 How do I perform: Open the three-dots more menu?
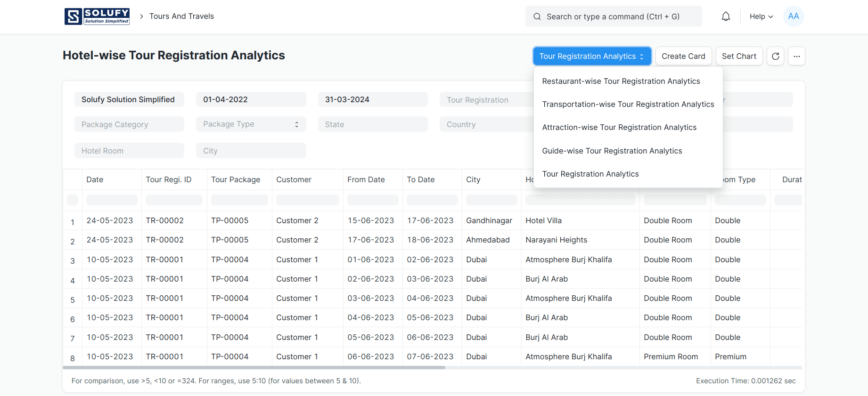[796, 56]
